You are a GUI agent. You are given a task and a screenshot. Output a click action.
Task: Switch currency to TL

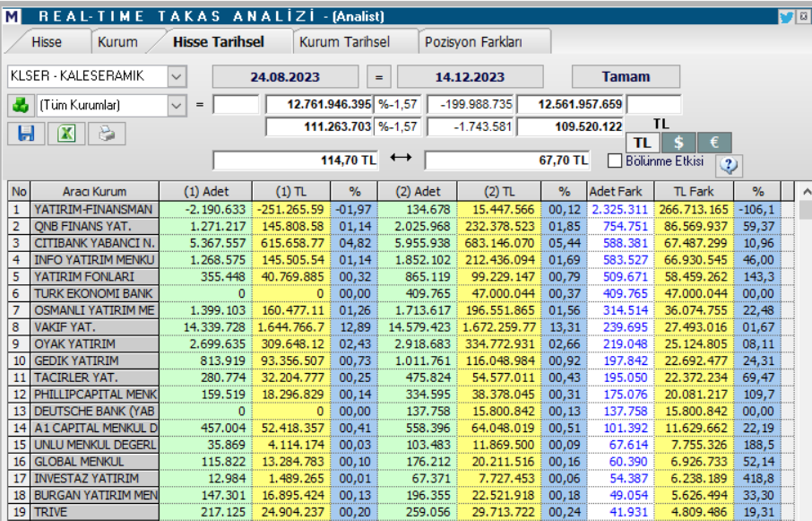coord(642,143)
